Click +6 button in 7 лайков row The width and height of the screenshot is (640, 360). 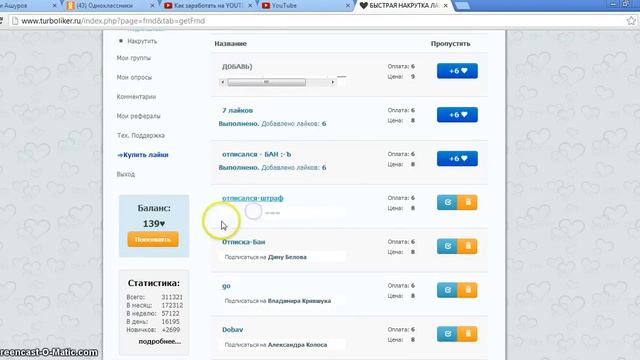coord(457,115)
